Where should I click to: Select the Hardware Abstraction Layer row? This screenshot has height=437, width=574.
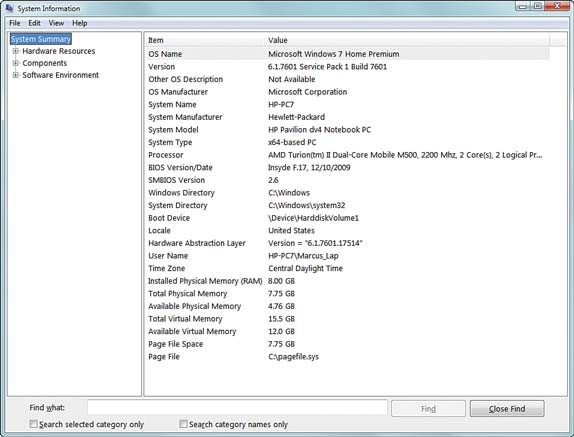pyautogui.click(x=347, y=243)
